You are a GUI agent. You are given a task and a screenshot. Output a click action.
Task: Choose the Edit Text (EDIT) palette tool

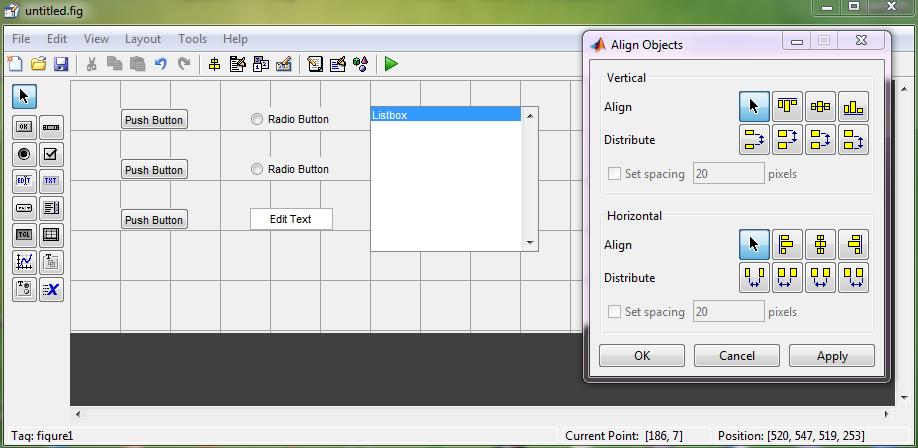coord(24,181)
